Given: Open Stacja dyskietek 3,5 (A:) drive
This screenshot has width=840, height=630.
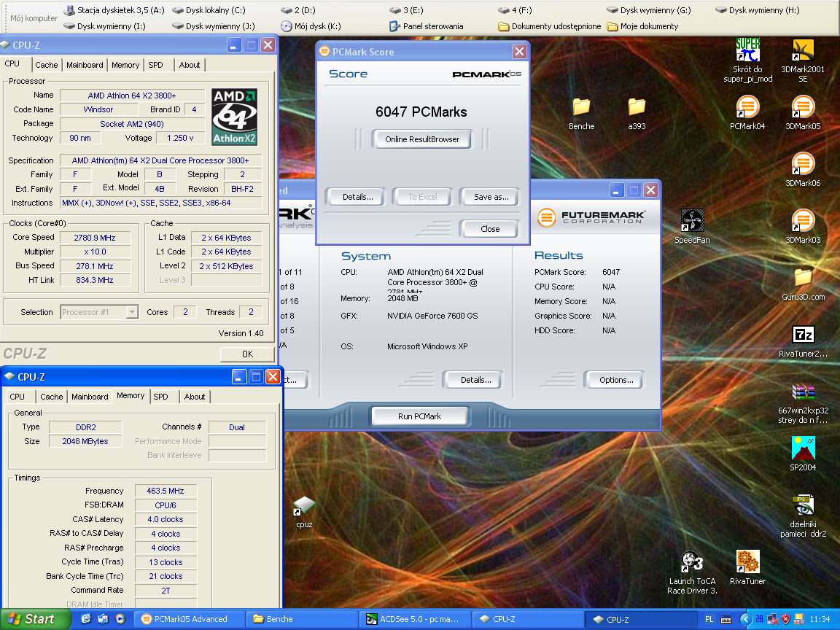Looking at the screenshot, I should (114, 10).
